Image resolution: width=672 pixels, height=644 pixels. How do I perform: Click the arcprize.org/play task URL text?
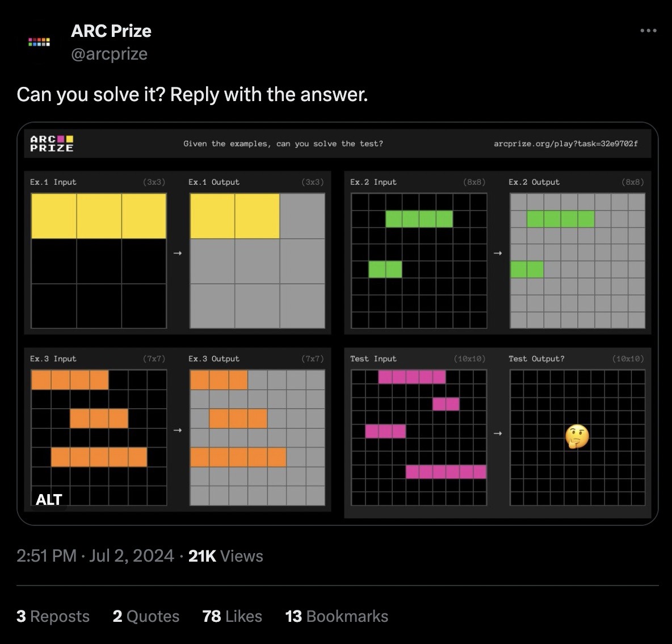coord(565,144)
